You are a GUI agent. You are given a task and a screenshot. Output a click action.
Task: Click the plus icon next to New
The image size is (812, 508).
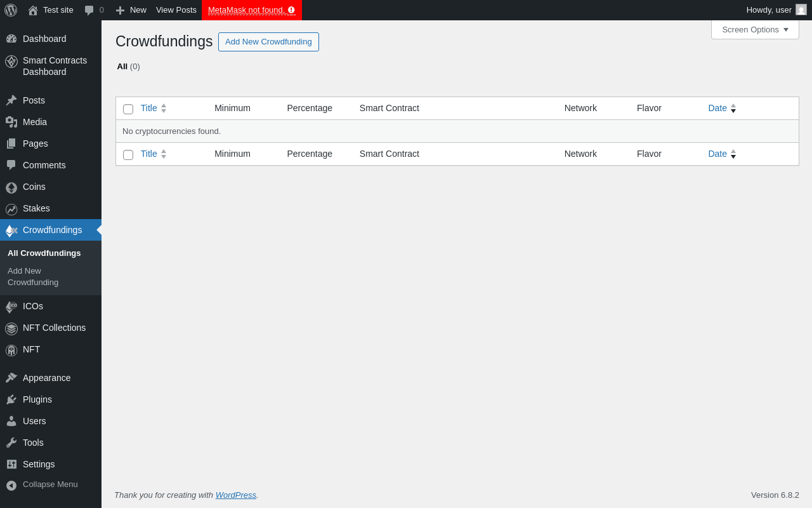coord(120,10)
